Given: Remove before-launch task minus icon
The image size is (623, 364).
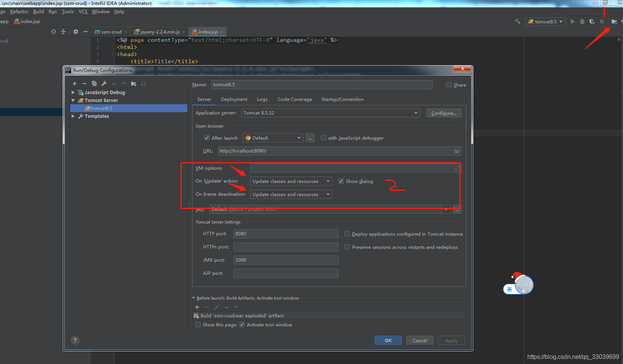Looking at the screenshot, I should tap(207, 307).
